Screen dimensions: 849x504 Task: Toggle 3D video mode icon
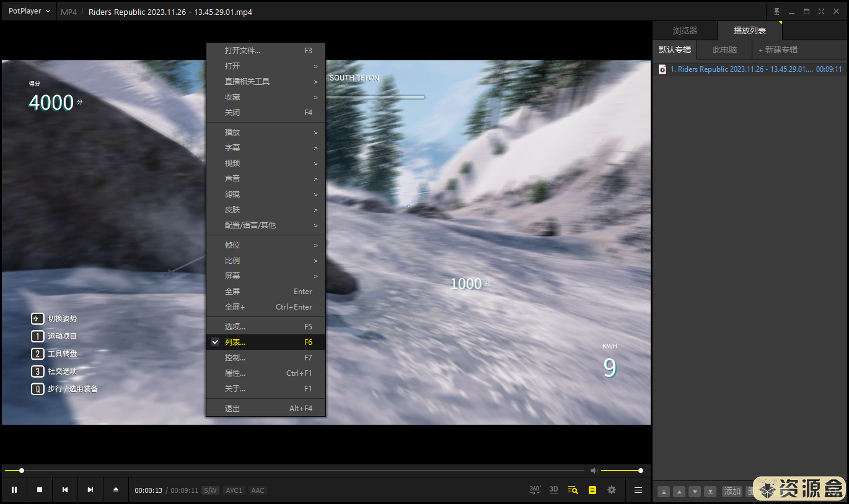pyautogui.click(x=554, y=490)
